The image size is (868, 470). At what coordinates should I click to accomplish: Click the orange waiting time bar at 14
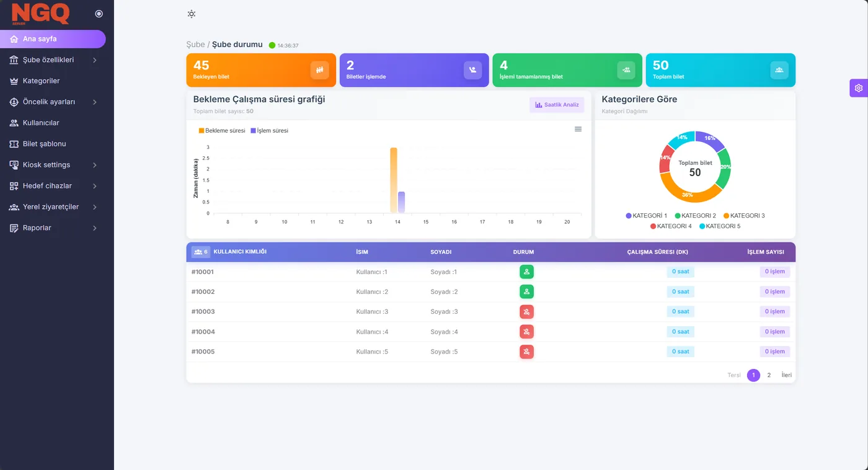pyautogui.click(x=394, y=180)
